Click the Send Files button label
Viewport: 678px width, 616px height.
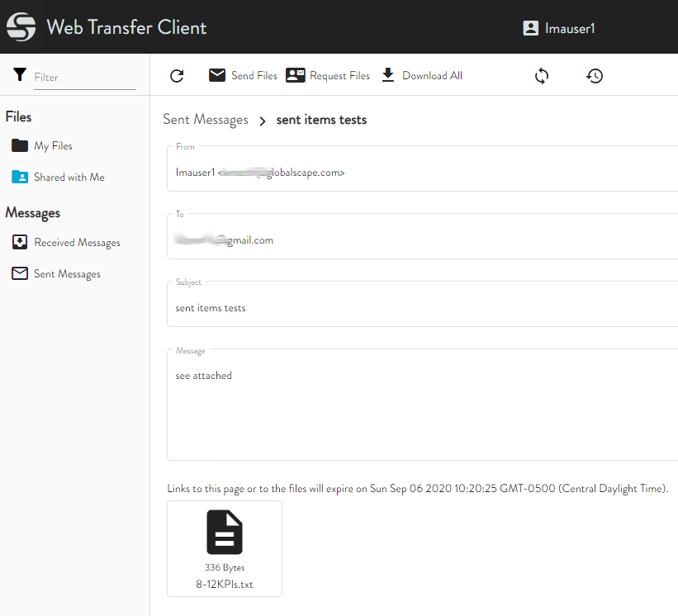click(254, 76)
